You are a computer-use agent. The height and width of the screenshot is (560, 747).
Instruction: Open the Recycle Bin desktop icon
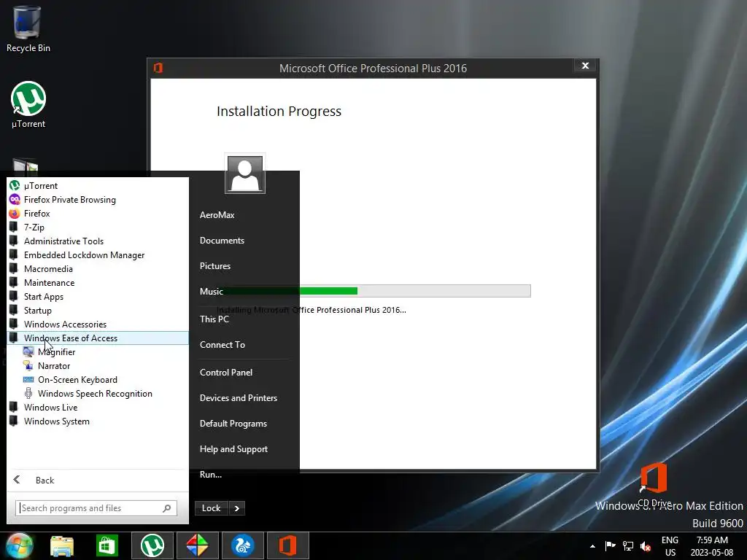click(x=28, y=28)
